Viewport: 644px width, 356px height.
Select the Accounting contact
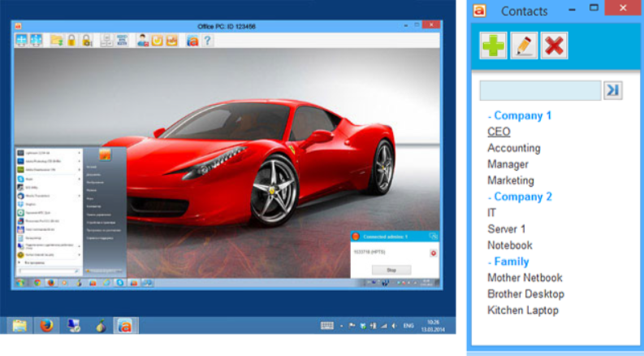[513, 148]
